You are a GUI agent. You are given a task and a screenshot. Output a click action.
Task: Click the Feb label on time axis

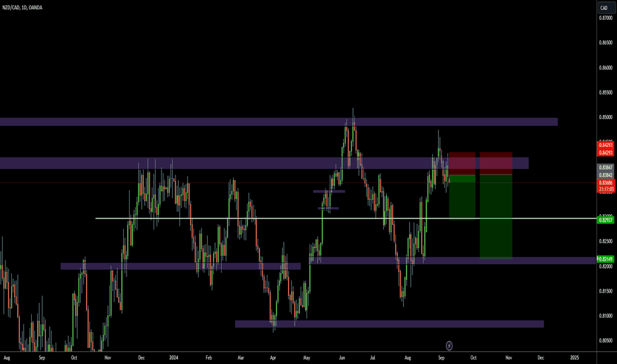[209, 357]
